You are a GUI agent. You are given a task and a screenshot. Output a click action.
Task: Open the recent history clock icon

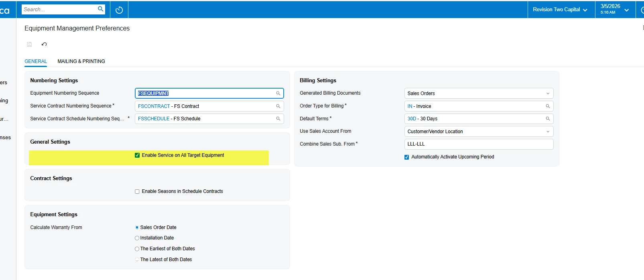click(x=119, y=10)
